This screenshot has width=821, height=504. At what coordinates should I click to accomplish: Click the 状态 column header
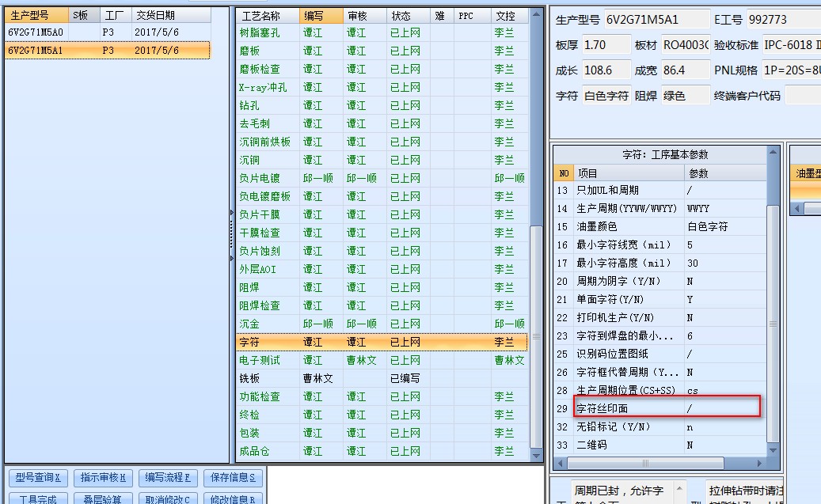(x=408, y=17)
